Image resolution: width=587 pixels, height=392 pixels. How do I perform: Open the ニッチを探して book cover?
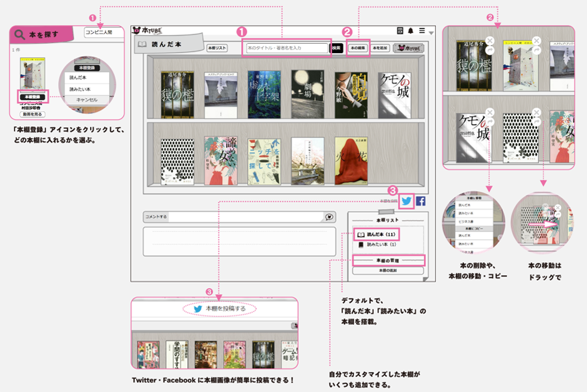pyautogui.click(x=264, y=162)
